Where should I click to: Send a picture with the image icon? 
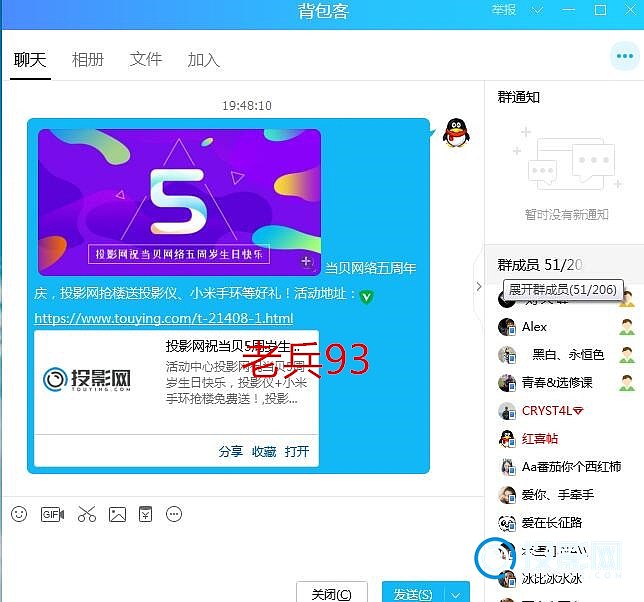pyautogui.click(x=117, y=514)
